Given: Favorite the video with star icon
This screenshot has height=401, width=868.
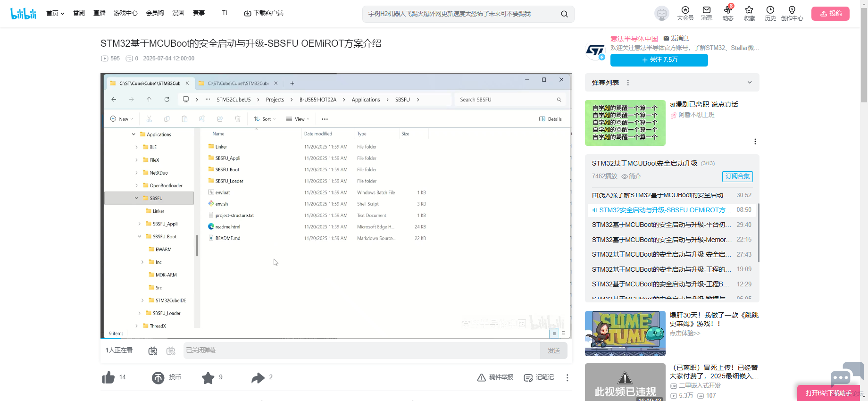Looking at the screenshot, I should click(208, 377).
